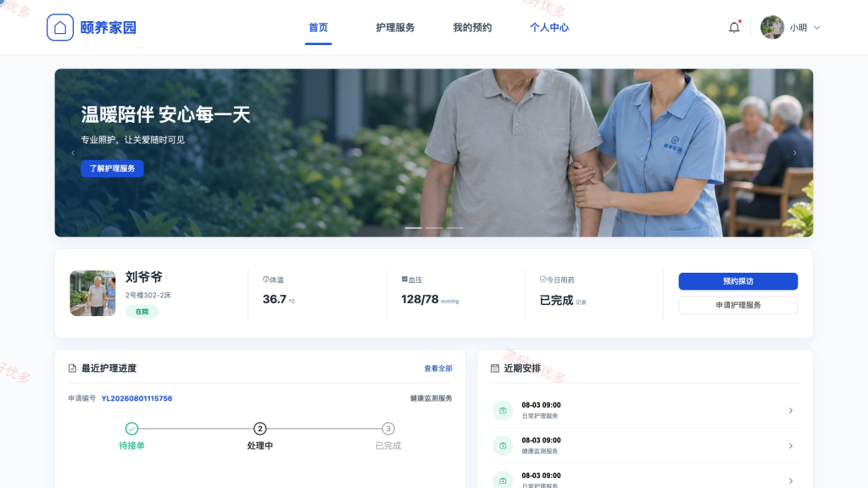
Task: Open the notification bell
Action: click(734, 27)
